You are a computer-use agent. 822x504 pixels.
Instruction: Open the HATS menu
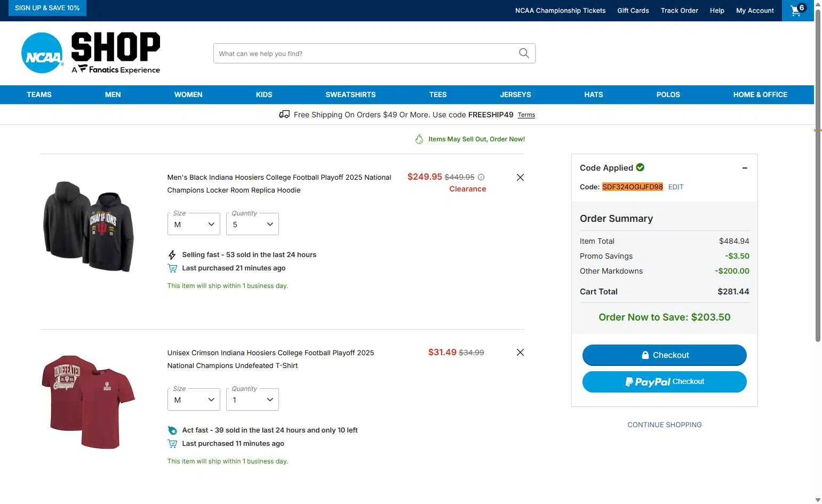pos(594,94)
